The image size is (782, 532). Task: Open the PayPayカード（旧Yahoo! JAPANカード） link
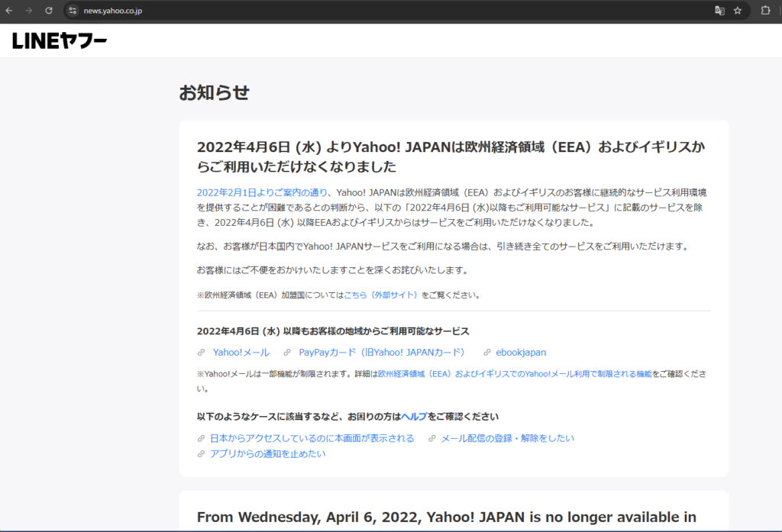(382, 353)
